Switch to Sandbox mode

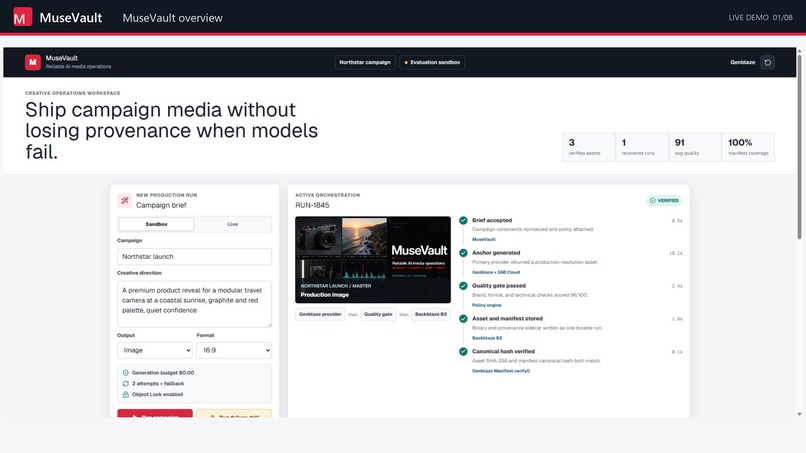[156, 224]
